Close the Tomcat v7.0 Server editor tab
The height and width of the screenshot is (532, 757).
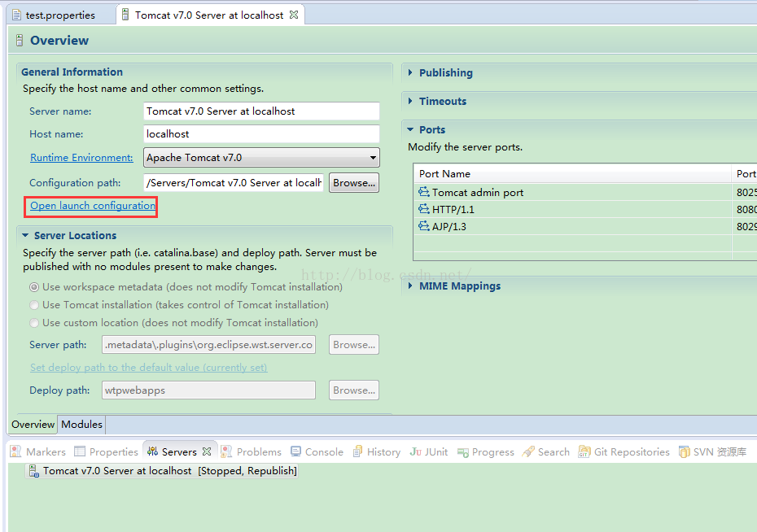(x=294, y=15)
